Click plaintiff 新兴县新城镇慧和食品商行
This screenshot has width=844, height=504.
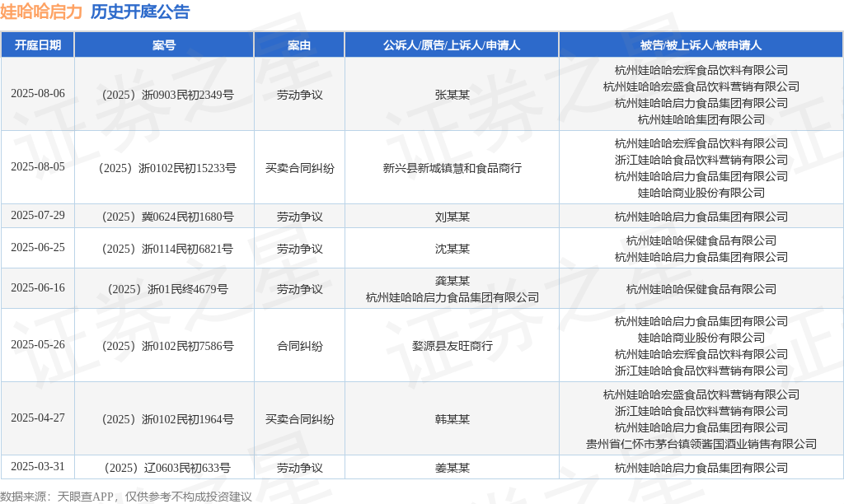tap(452, 168)
